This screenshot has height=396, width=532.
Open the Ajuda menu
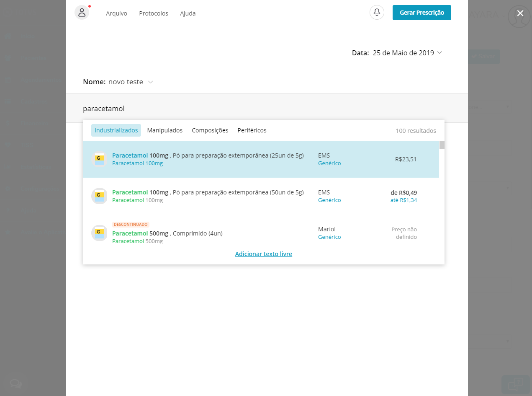point(188,13)
